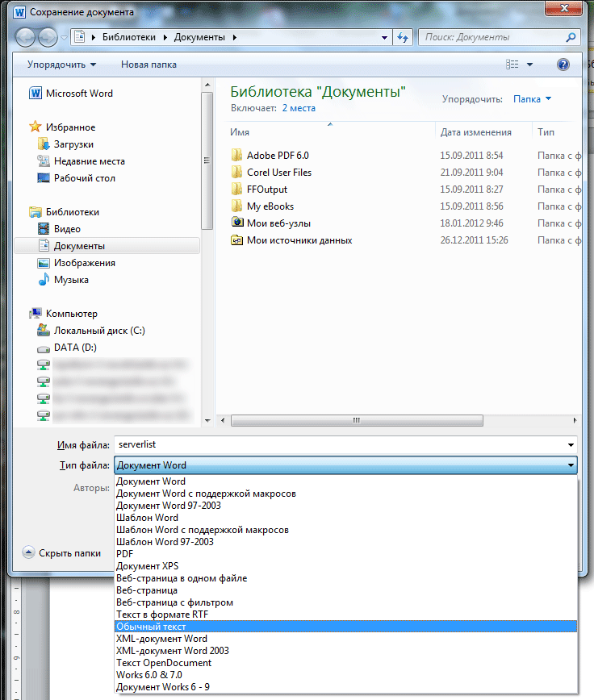Click the Избранное star icon
594x700 pixels.
click(36, 127)
